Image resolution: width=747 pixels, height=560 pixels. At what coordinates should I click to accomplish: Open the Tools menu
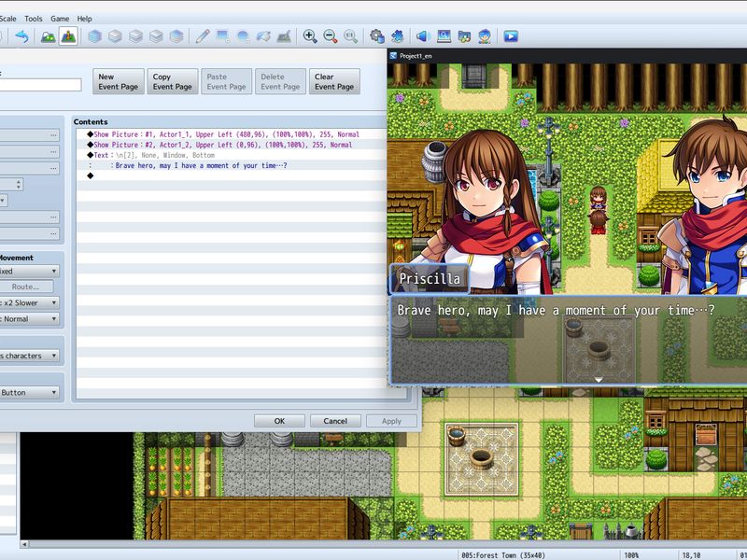pyautogui.click(x=34, y=19)
